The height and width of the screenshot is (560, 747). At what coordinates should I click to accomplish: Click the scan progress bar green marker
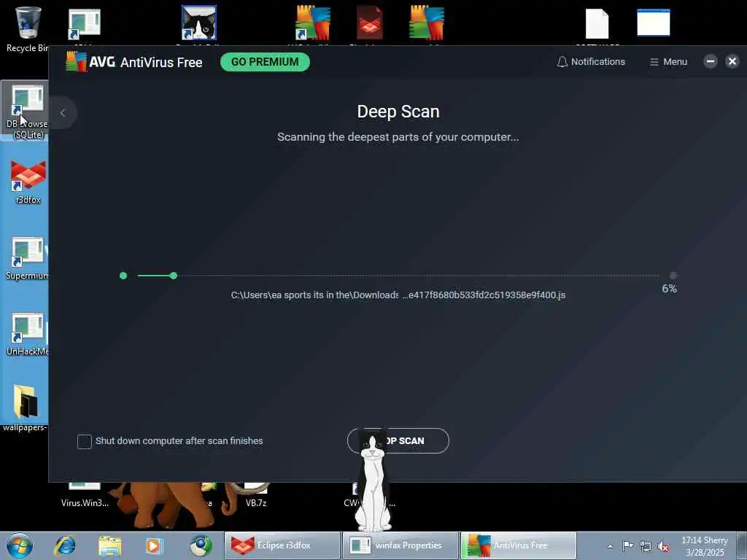point(174,276)
